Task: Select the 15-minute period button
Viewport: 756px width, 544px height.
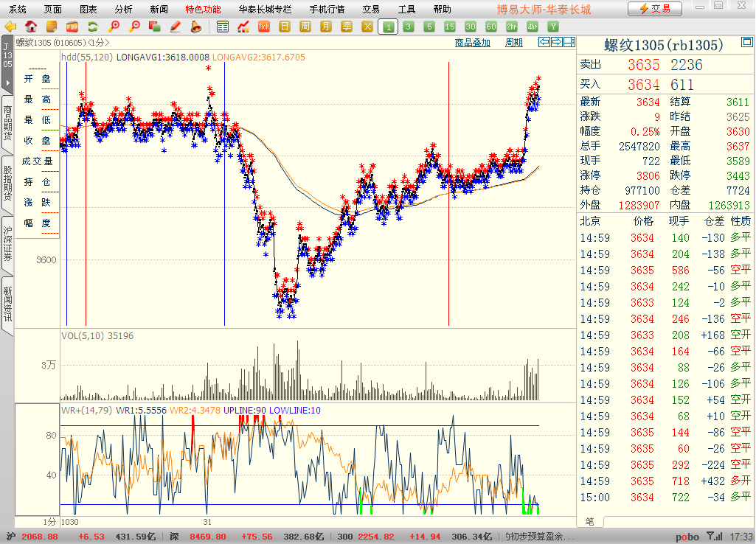Action: 450,27
